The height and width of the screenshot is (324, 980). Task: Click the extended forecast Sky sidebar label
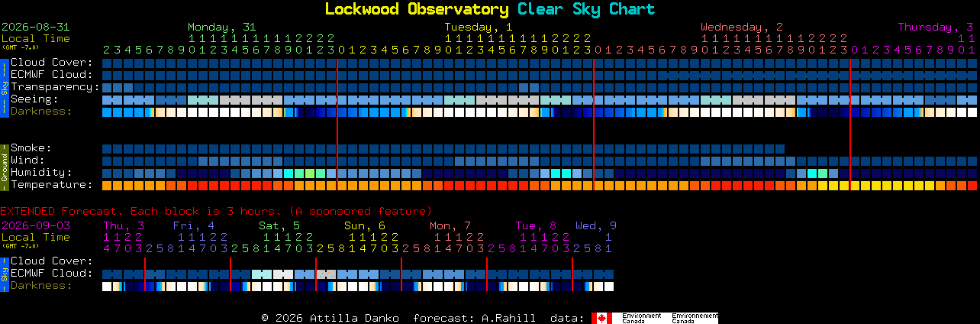4,273
